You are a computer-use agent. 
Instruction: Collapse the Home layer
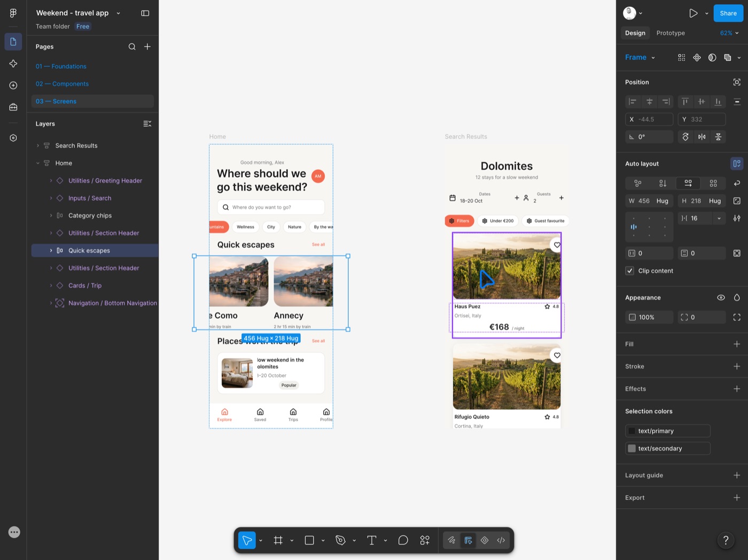tap(37, 163)
